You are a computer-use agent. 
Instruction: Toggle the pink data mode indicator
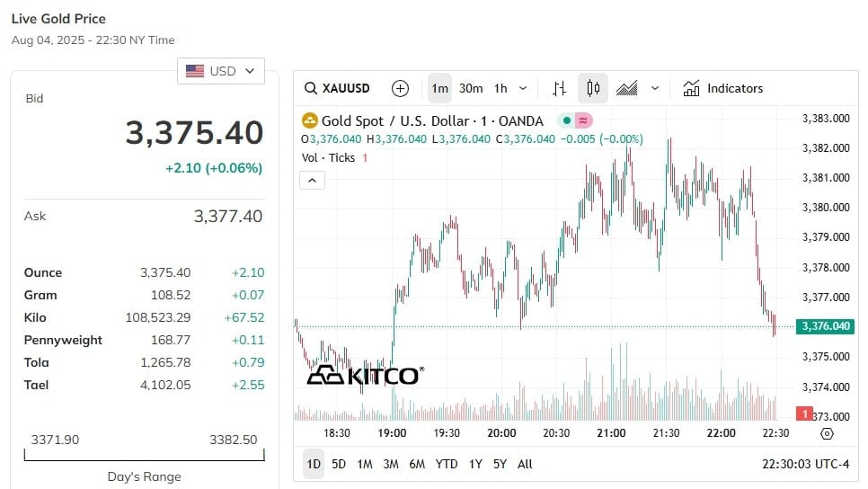[x=583, y=120]
